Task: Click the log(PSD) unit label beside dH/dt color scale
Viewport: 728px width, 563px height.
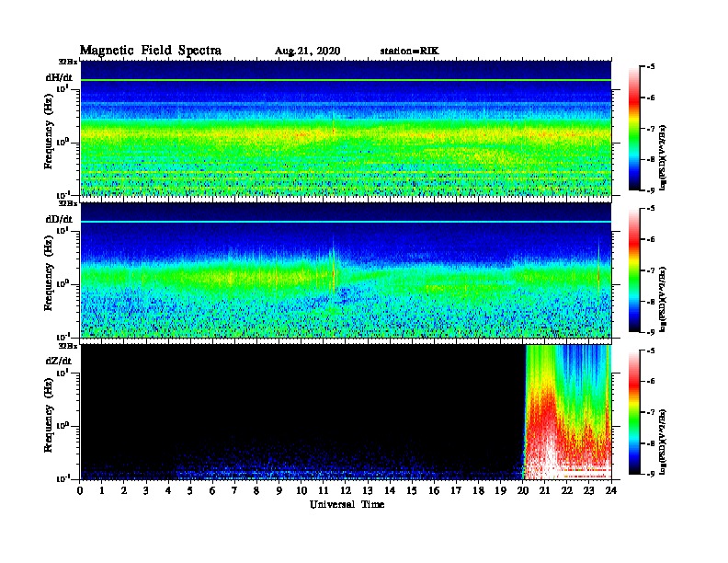Action: point(663,157)
